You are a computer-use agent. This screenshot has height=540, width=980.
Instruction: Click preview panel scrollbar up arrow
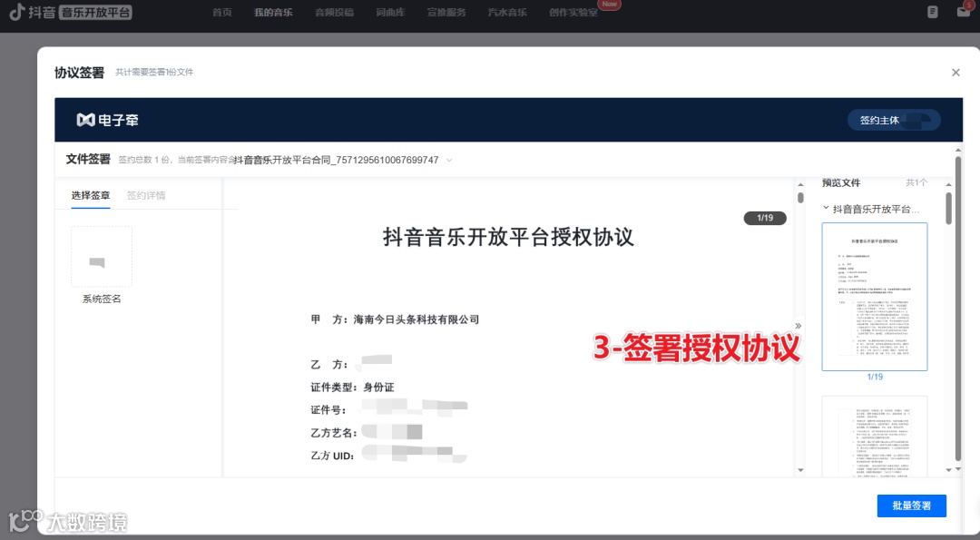949,184
